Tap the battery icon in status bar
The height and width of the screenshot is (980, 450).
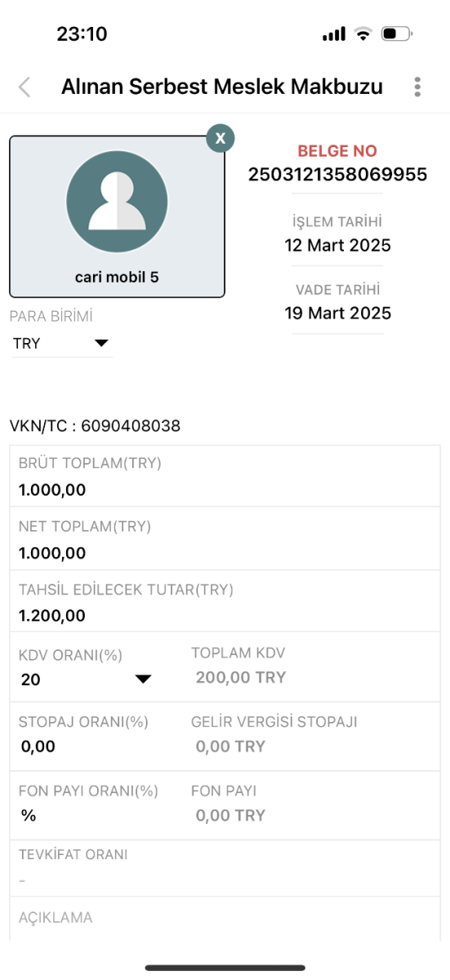tap(398, 33)
